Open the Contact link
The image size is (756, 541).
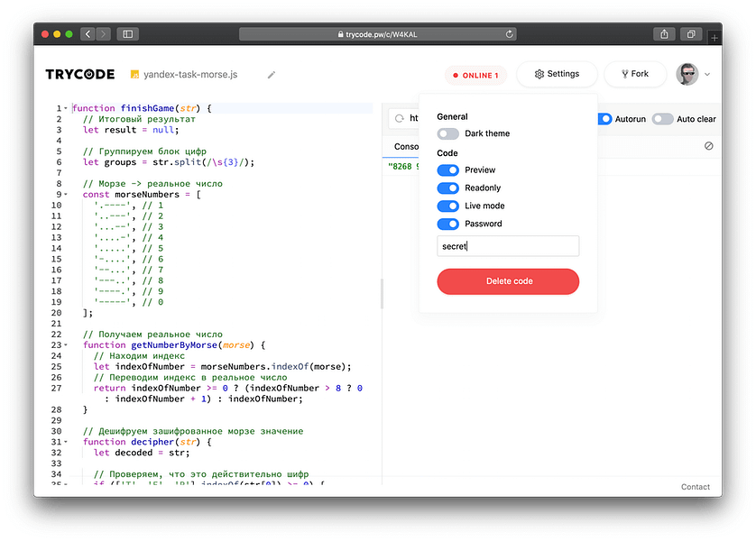pos(696,487)
